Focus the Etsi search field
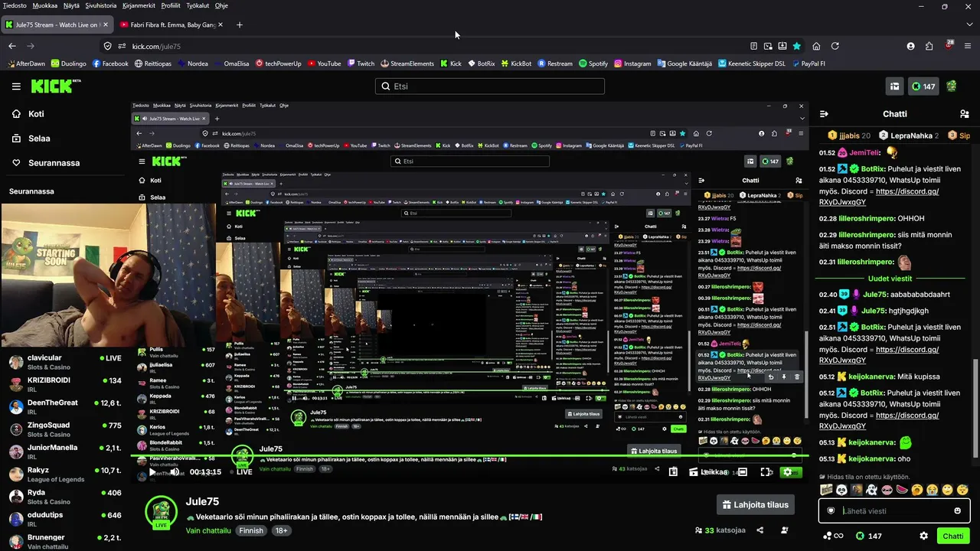The image size is (980, 551). (490, 86)
